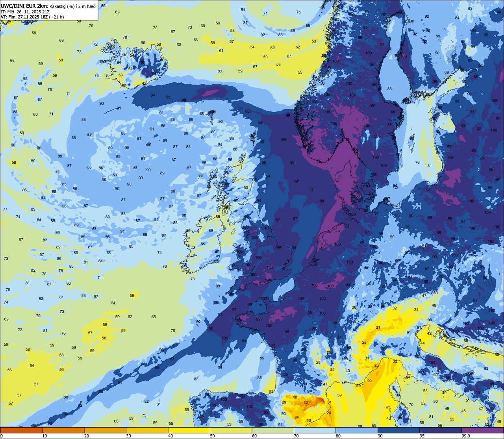Click the humidity value '28' on the map

[365, 343]
